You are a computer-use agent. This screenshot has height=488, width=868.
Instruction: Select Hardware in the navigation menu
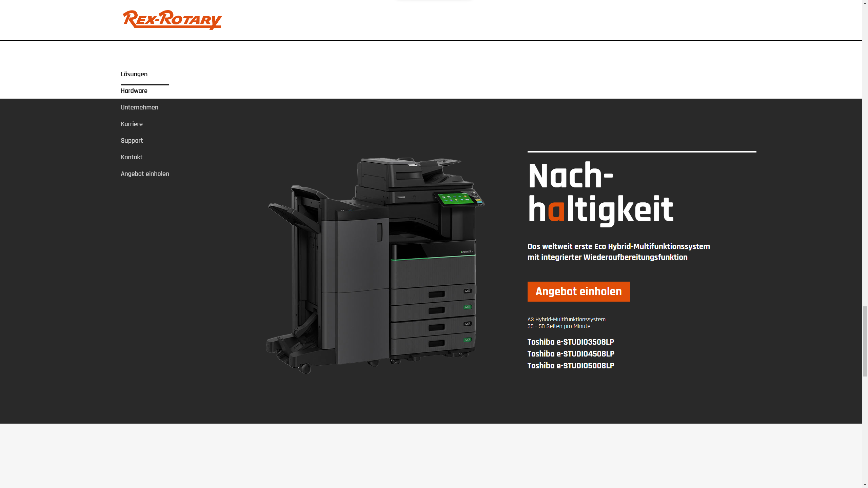tap(134, 91)
